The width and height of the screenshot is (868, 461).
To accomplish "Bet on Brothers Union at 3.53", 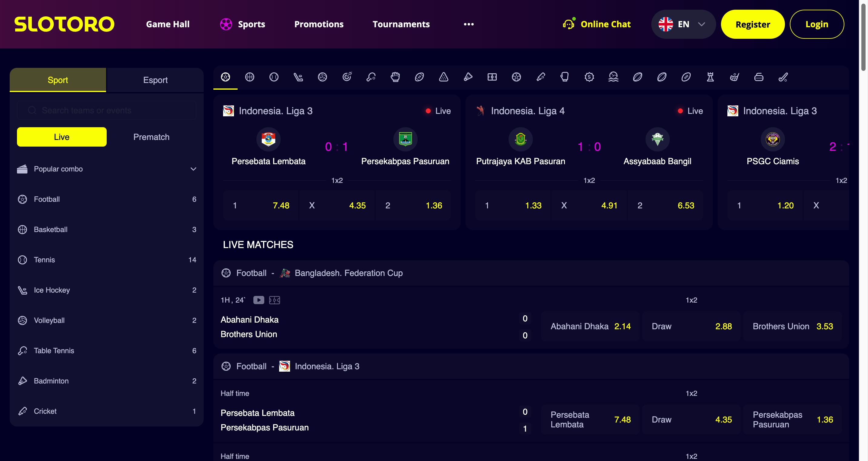I will 793,326.
